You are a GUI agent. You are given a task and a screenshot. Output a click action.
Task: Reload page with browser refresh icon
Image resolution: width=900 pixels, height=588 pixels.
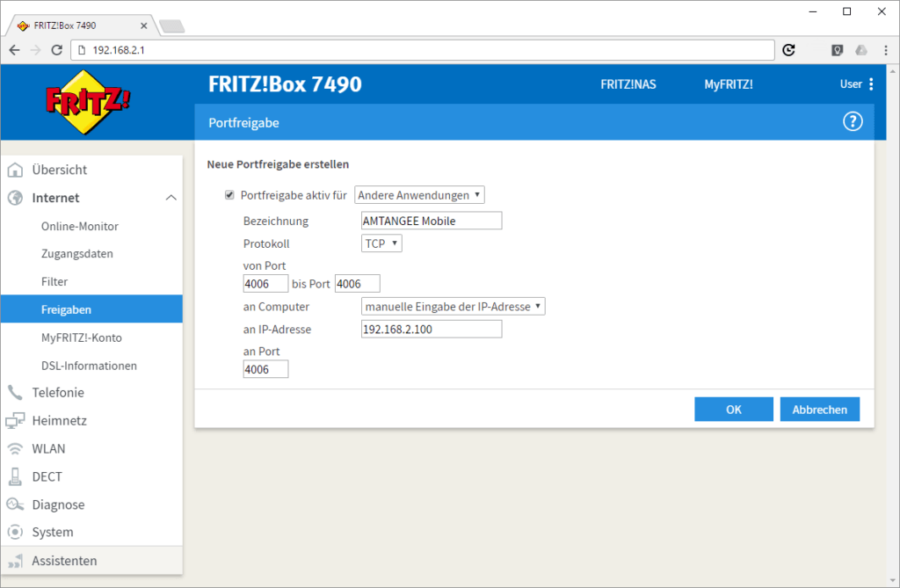click(789, 50)
